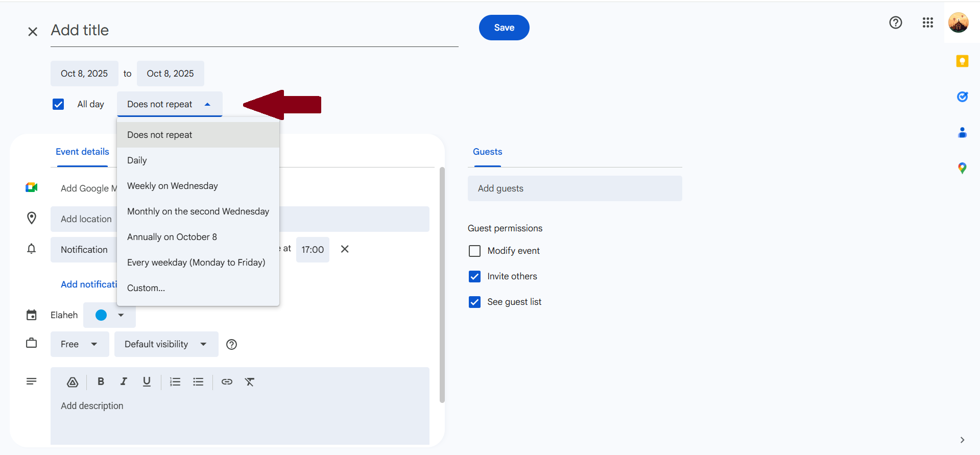Switch to the Guests tab

click(x=487, y=152)
